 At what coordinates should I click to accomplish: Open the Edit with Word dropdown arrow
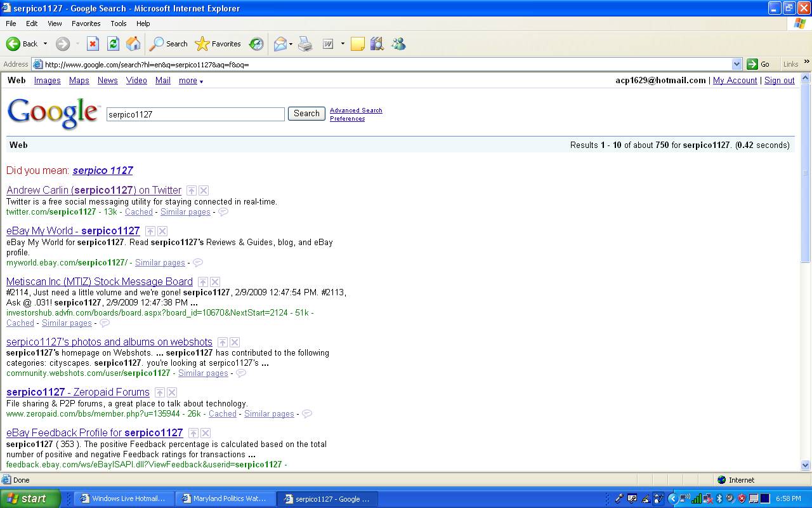click(343, 44)
